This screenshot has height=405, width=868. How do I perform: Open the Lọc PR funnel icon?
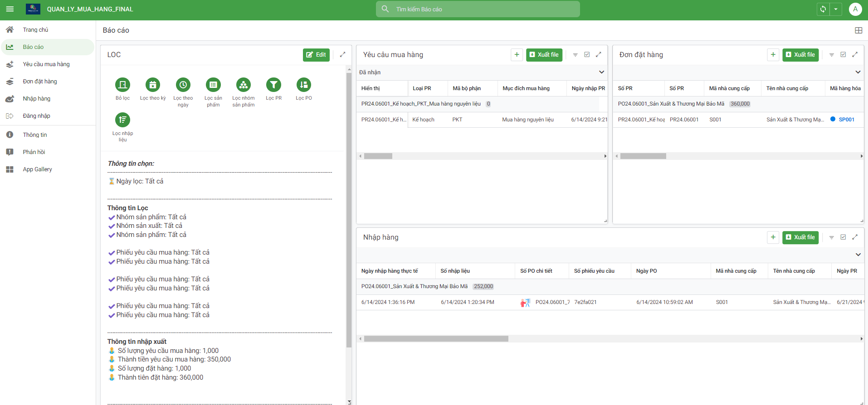[x=273, y=85]
